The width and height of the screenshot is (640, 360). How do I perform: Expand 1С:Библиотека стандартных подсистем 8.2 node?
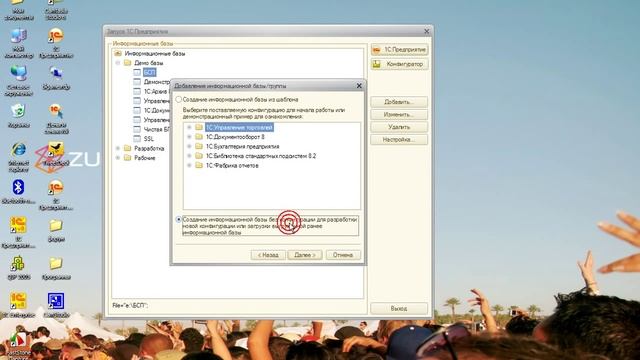click(x=189, y=156)
